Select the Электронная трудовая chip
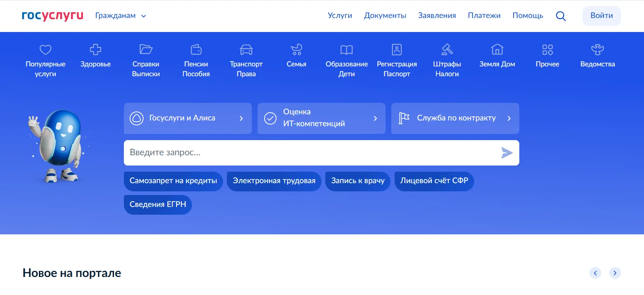The image size is (644, 295). pos(274,181)
